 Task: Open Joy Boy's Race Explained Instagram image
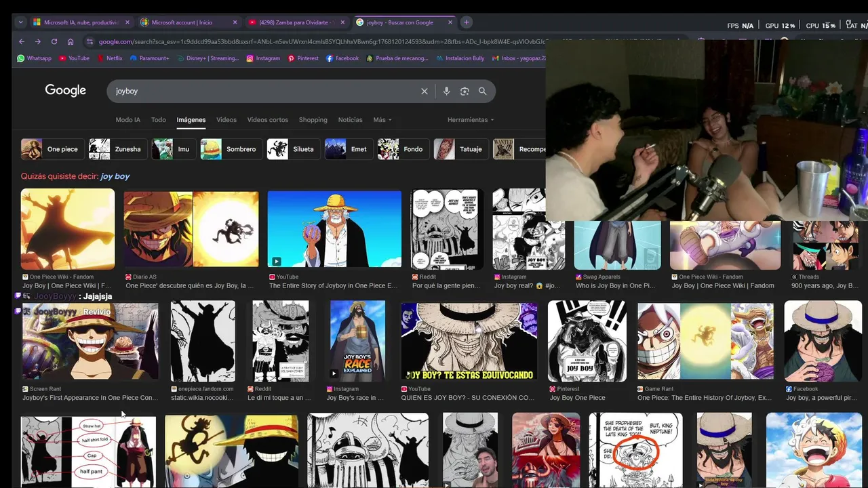tap(357, 340)
